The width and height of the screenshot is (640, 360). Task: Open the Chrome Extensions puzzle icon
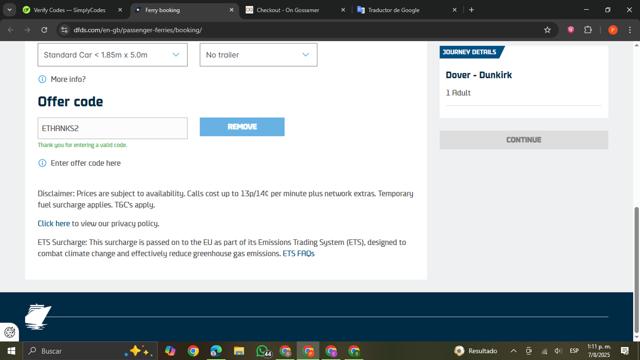[x=588, y=30]
